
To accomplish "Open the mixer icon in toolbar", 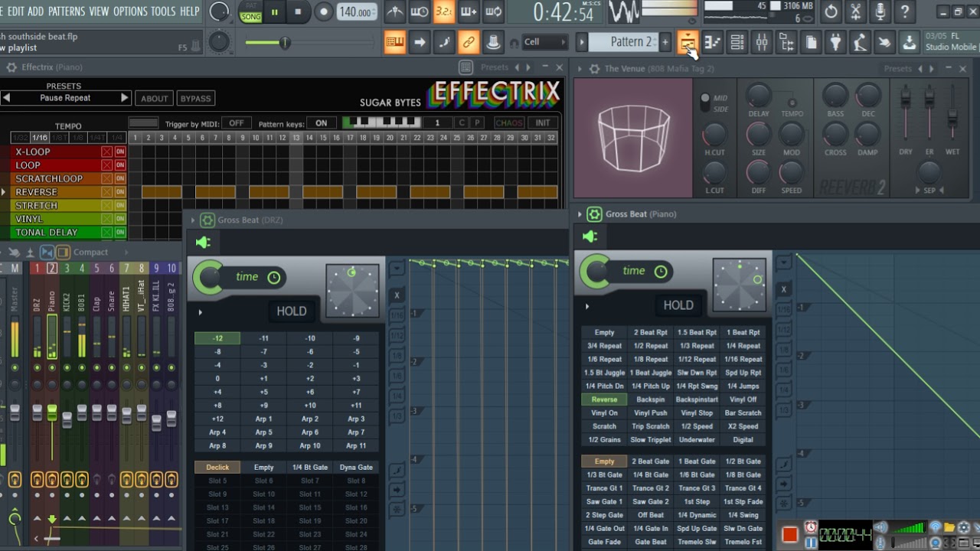I will pos(762,42).
